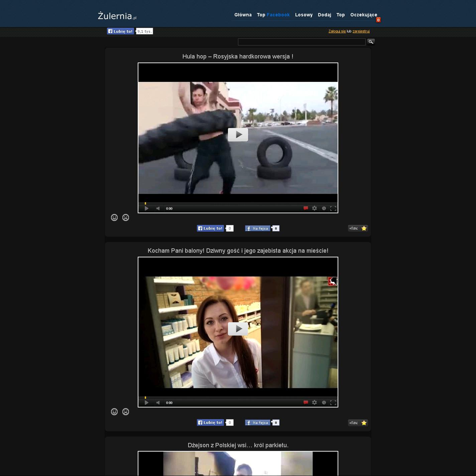The height and width of the screenshot is (476, 476).
Task: Click the zarejestruj link
Action: [361, 31]
